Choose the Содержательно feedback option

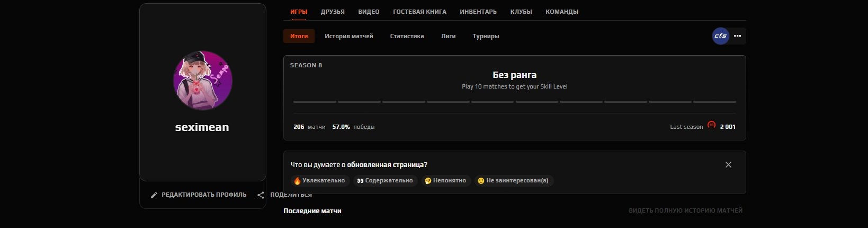[385, 181]
